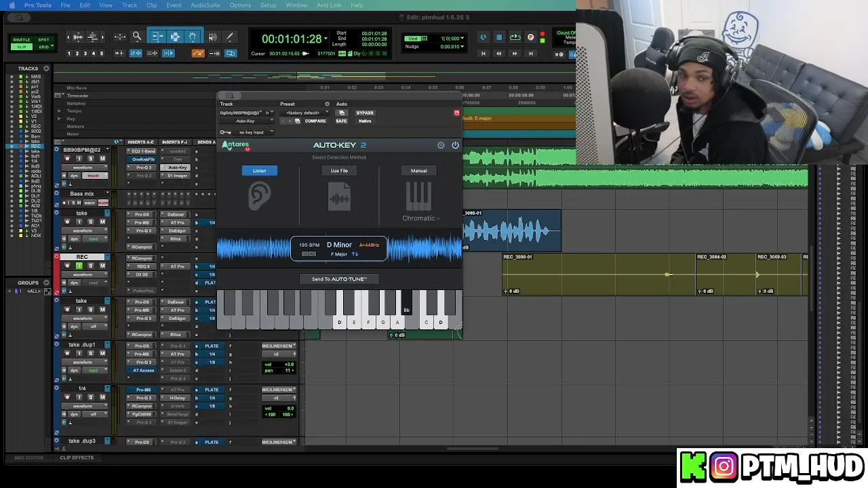868x488 pixels.
Task: Open Auto-Key settings gear
Action: point(441,145)
